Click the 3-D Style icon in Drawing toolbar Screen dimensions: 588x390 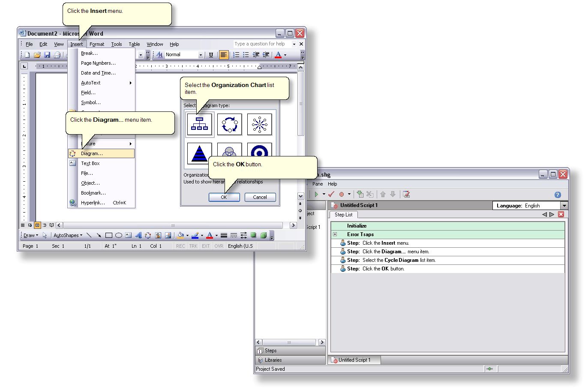click(x=263, y=235)
